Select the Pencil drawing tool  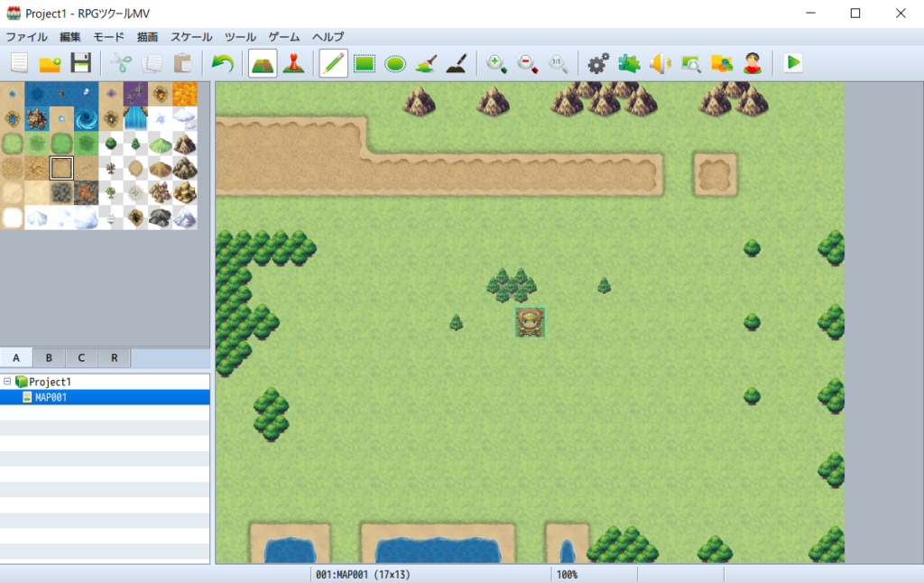tap(333, 63)
